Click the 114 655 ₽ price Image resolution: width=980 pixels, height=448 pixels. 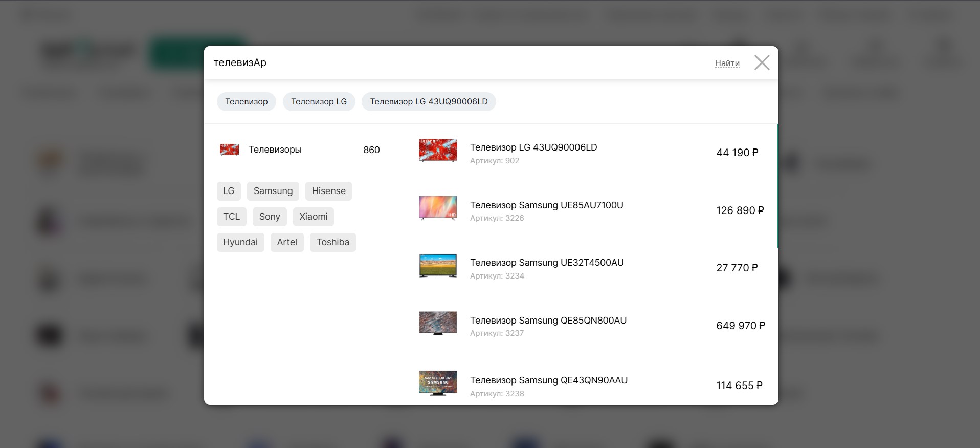click(x=739, y=386)
